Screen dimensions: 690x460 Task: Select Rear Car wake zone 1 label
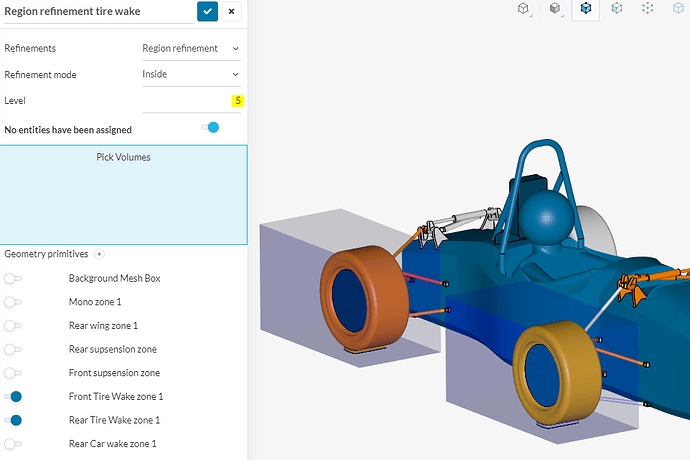tap(113, 444)
